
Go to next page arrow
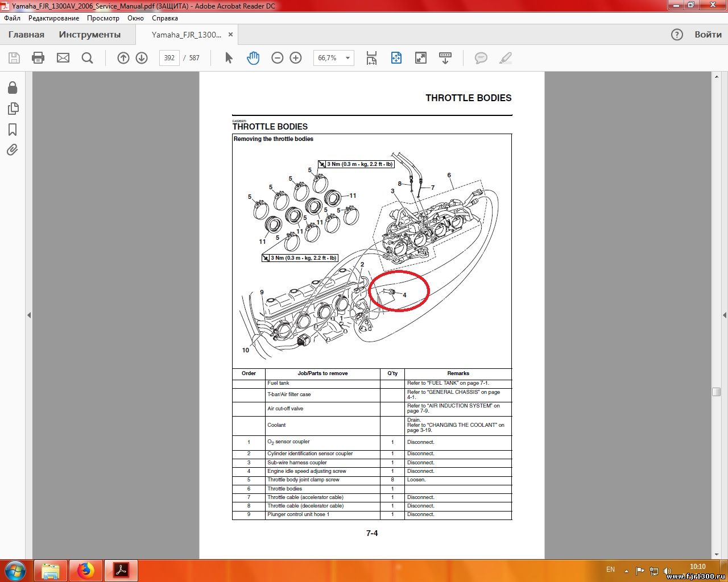click(142, 58)
